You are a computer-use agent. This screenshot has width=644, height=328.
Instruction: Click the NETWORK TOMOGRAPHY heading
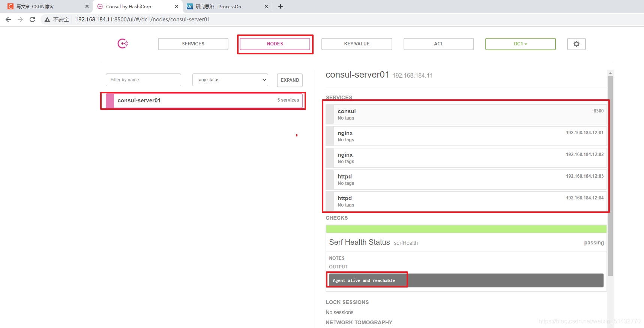tap(359, 322)
